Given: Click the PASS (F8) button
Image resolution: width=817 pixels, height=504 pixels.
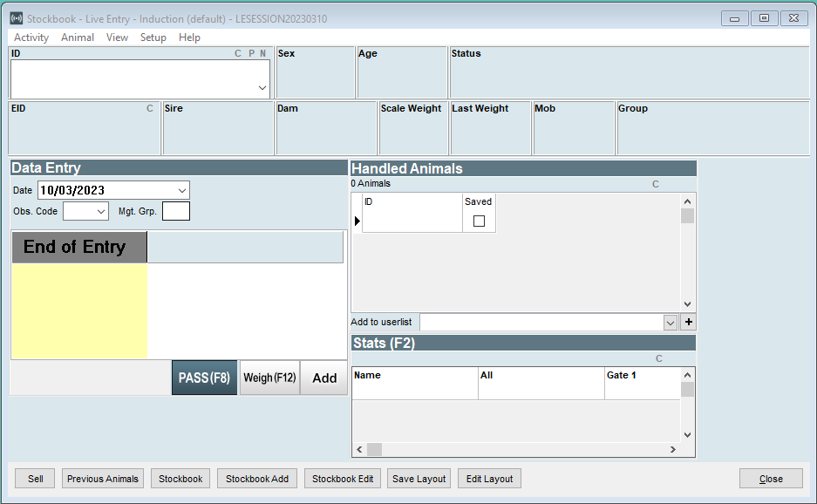Looking at the screenshot, I should pyautogui.click(x=204, y=378).
